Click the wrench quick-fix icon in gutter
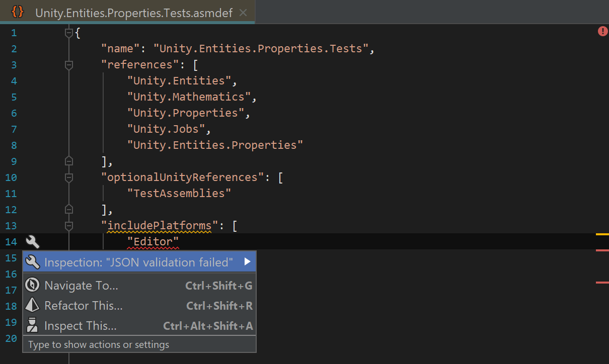The width and height of the screenshot is (609, 364). point(33,242)
